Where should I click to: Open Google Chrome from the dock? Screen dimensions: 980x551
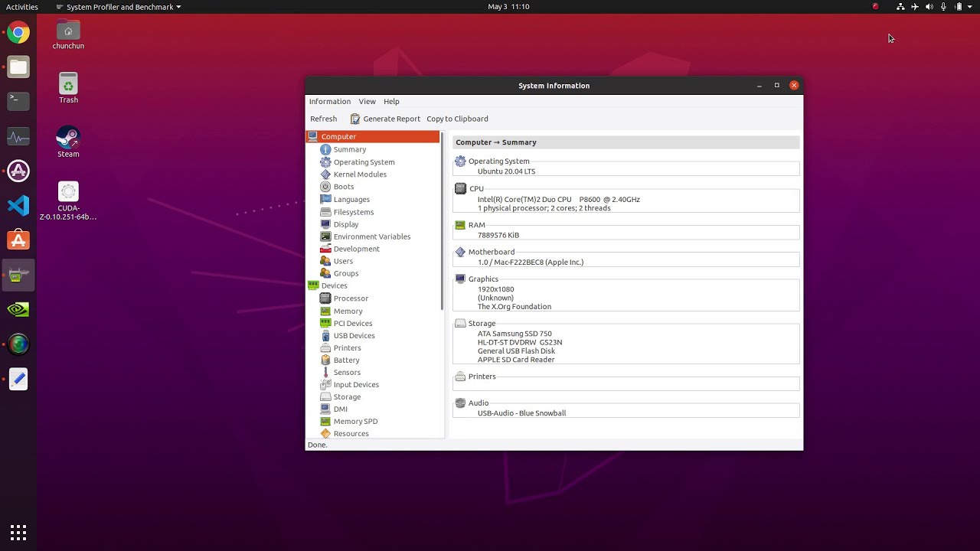[x=18, y=33]
